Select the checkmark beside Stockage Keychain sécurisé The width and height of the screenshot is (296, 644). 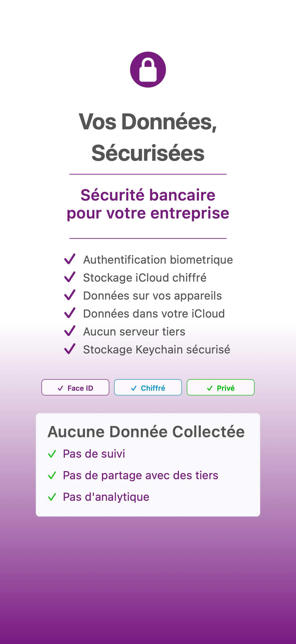(70, 349)
